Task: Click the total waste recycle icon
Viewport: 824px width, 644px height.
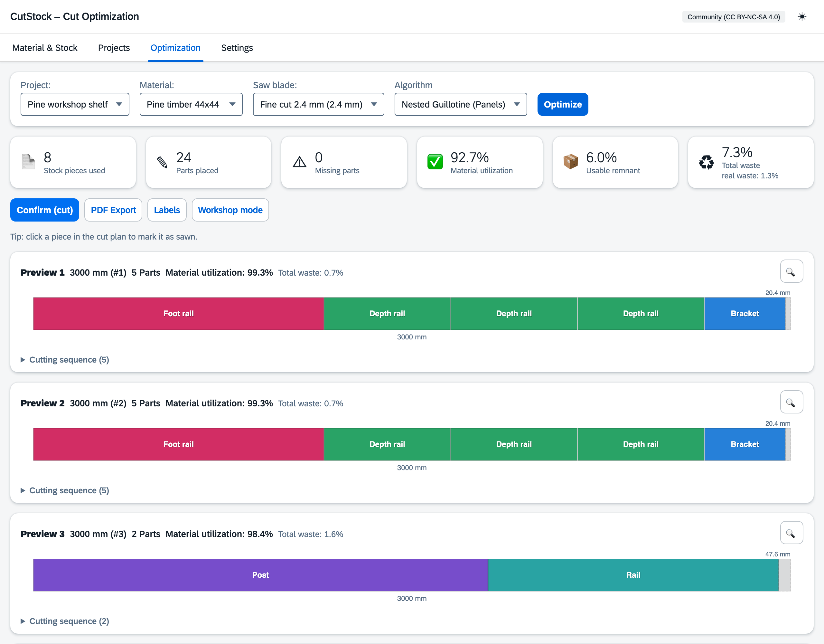Action: (706, 162)
